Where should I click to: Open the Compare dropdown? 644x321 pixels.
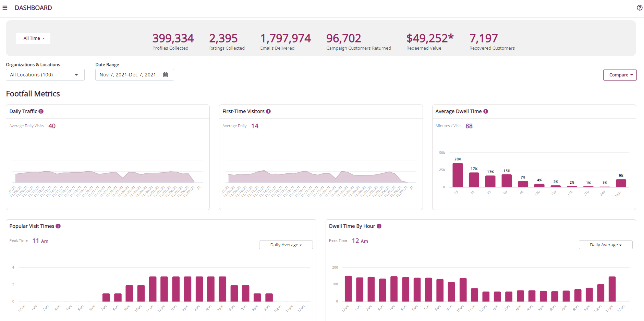pyautogui.click(x=620, y=75)
